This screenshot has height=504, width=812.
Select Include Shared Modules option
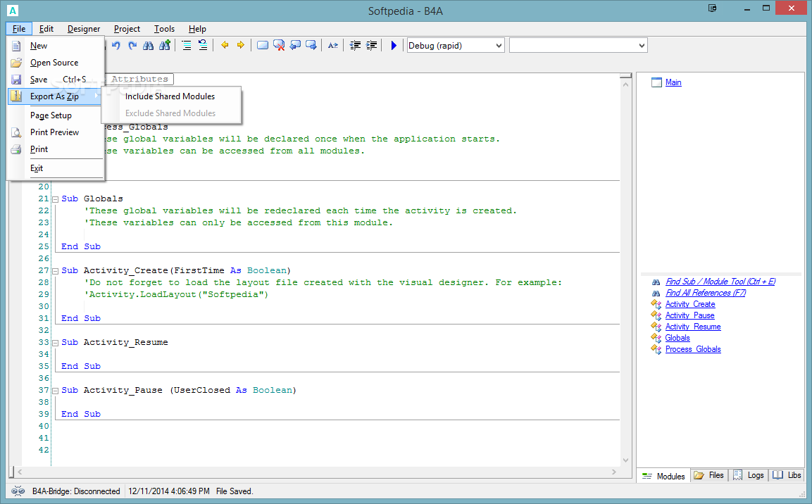[x=171, y=96]
